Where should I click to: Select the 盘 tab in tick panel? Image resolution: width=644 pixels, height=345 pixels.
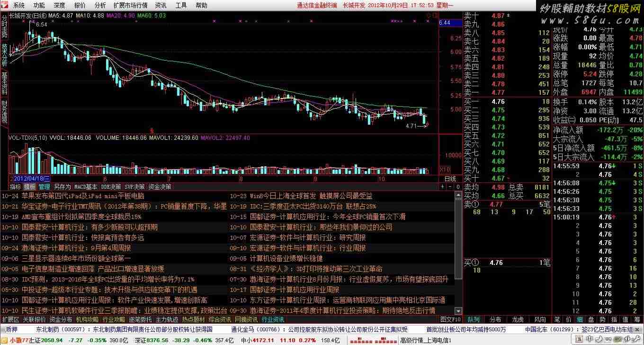point(591,319)
